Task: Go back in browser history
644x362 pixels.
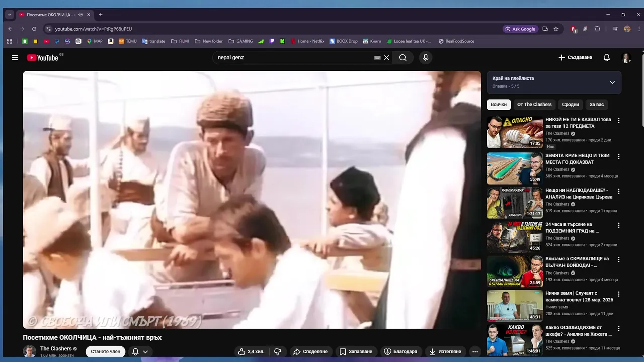Action: click(x=10, y=29)
